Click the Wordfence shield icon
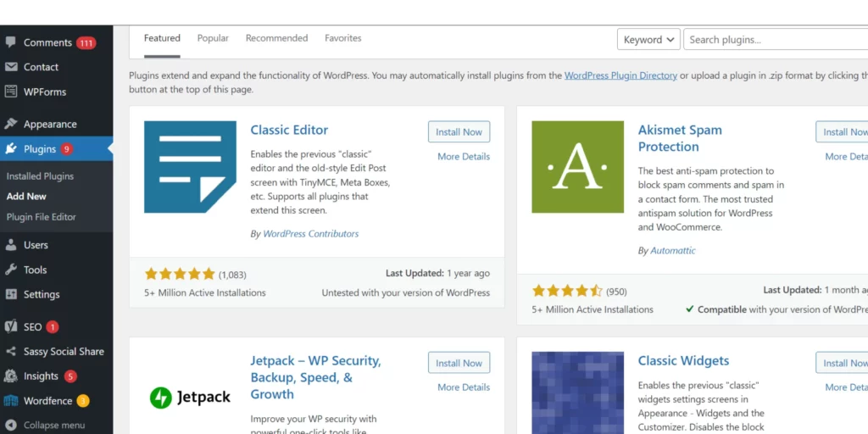Image resolution: width=868 pixels, height=434 pixels. click(x=10, y=401)
